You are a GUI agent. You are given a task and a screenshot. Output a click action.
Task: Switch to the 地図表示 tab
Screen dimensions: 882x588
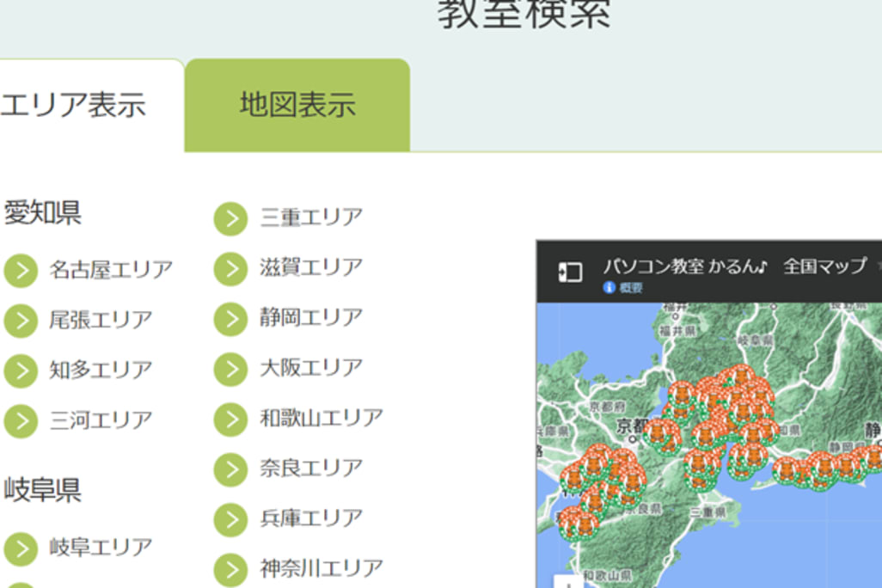pyautogui.click(x=297, y=106)
